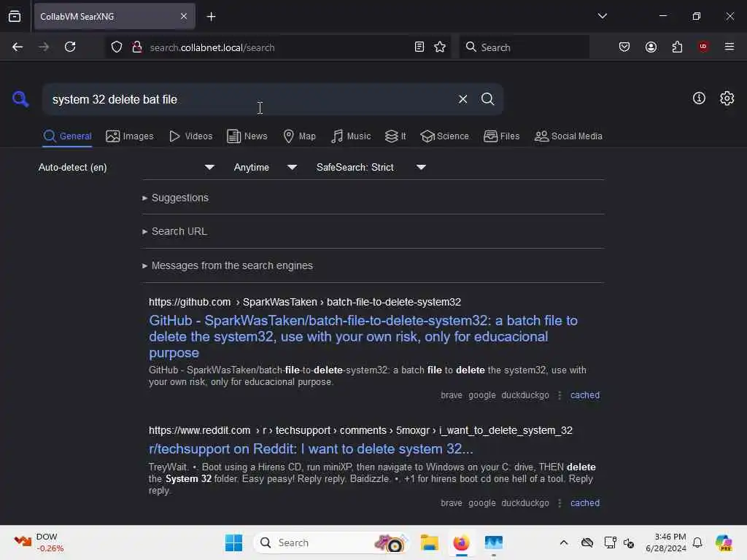Toggle reader view icon in address bar
Viewport: 747px width, 560px height.
pos(419,47)
